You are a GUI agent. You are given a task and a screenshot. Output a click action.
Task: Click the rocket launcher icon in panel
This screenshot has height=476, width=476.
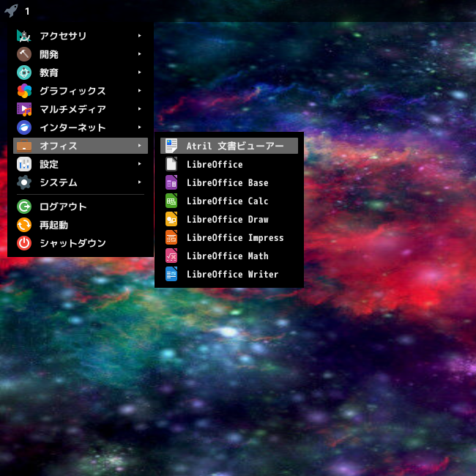point(11,11)
